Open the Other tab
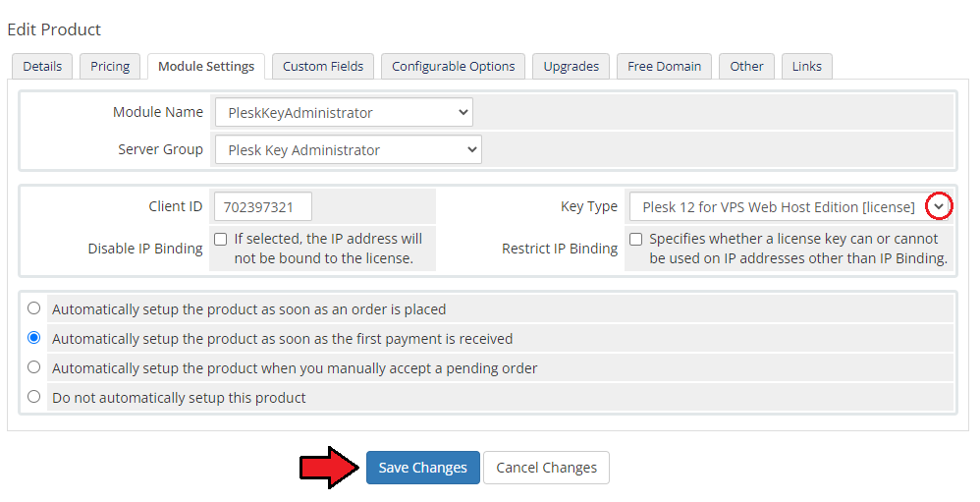Image resolution: width=980 pixels, height=502 pixels. click(x=746, y=67)
